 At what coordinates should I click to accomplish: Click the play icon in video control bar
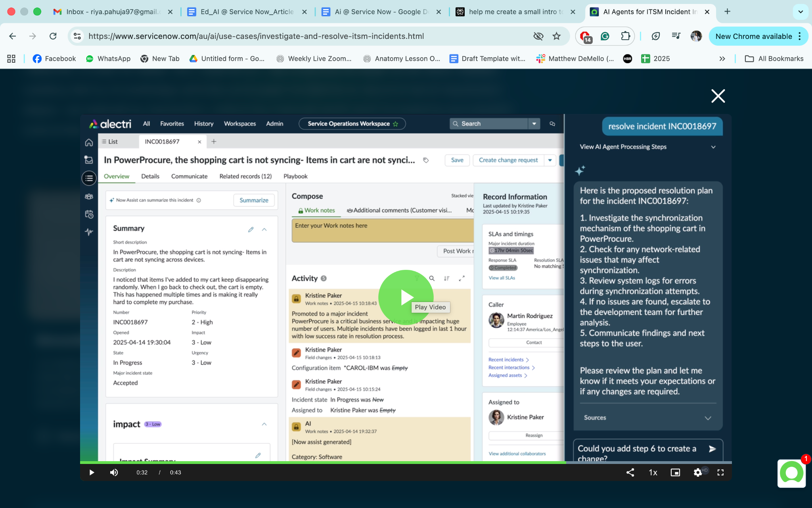point(92,472)
